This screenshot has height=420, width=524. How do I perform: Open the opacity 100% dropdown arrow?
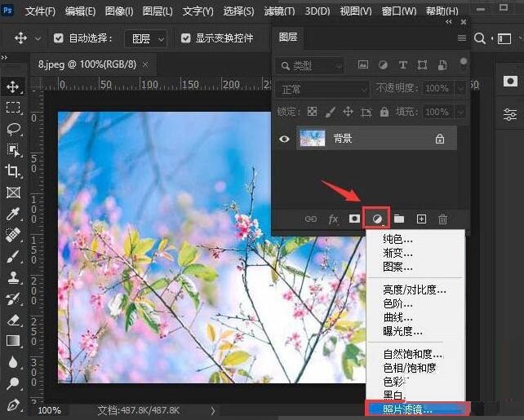pos(460,89)
